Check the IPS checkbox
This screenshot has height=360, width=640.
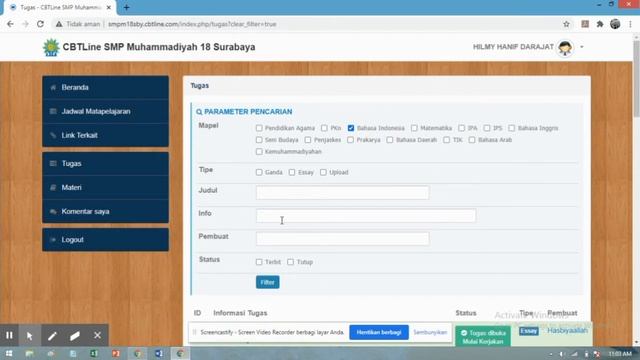click(x=487, y=128)
